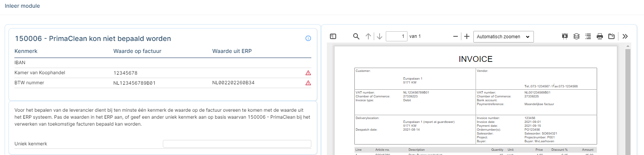Print the invoice document
This screenshot has width=644, height=155.
(x=600, y=36)
